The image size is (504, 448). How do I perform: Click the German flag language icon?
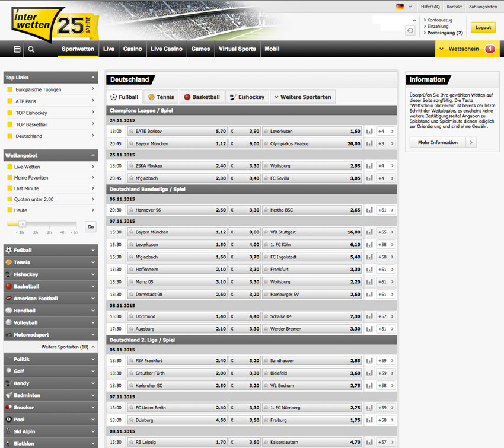[x=400, y=7]
